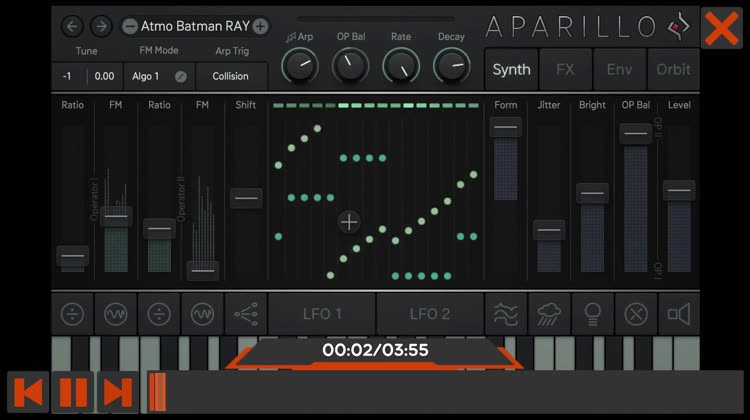
Task: Open the Atmo Batman RAY preset name
Action: click(x=195, y=26)
